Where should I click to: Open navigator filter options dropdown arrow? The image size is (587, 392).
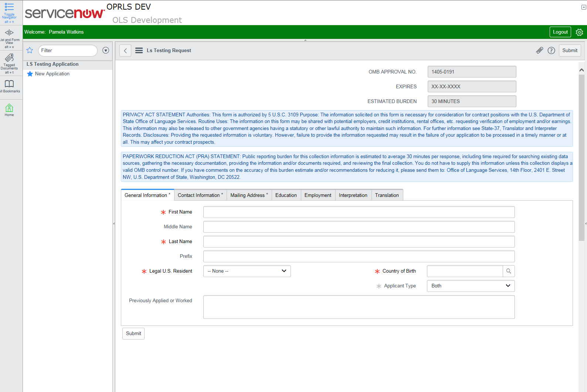coord(106,50)
